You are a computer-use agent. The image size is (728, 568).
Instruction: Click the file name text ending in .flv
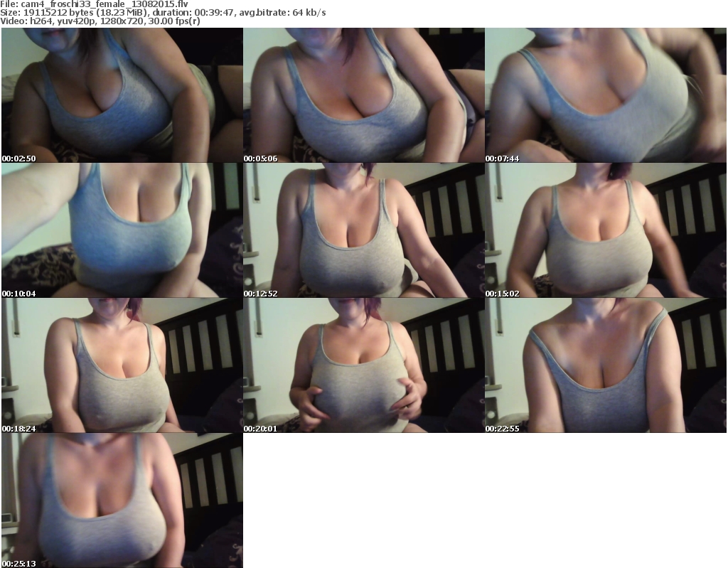tap(105, 4)
